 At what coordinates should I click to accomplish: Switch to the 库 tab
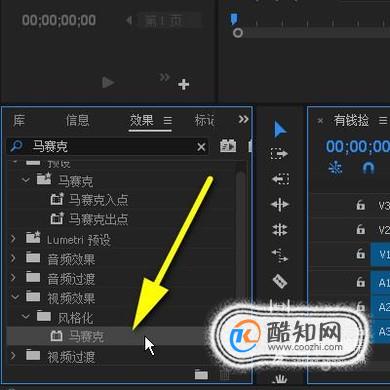coord(19,120)
